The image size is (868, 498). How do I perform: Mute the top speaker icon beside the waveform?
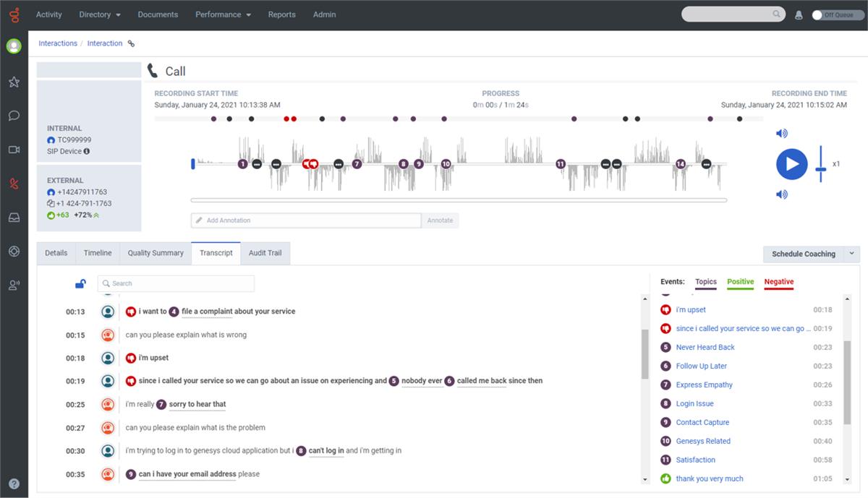781,132
